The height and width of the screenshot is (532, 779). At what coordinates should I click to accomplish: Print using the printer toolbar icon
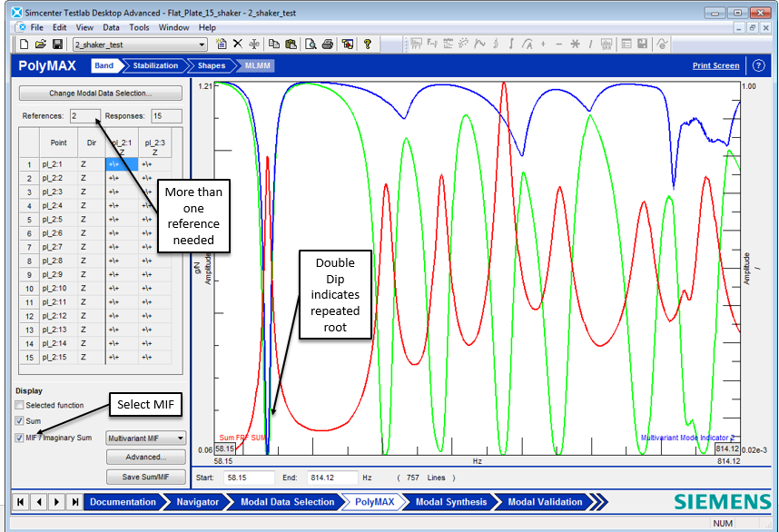click(327, 44)
